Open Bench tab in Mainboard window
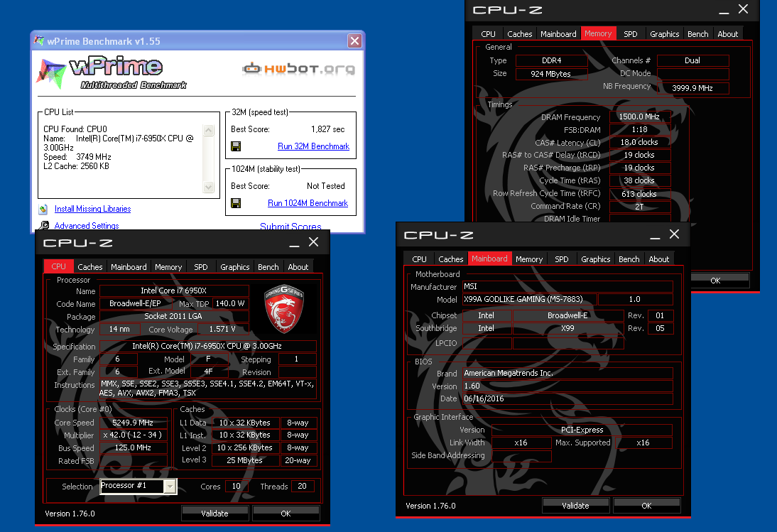 (629, 259)
